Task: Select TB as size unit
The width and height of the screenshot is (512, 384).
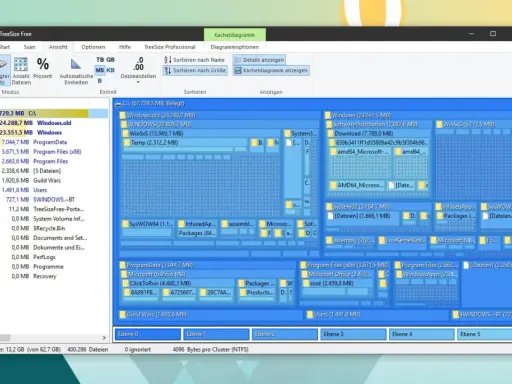Action: pos(100,60)
